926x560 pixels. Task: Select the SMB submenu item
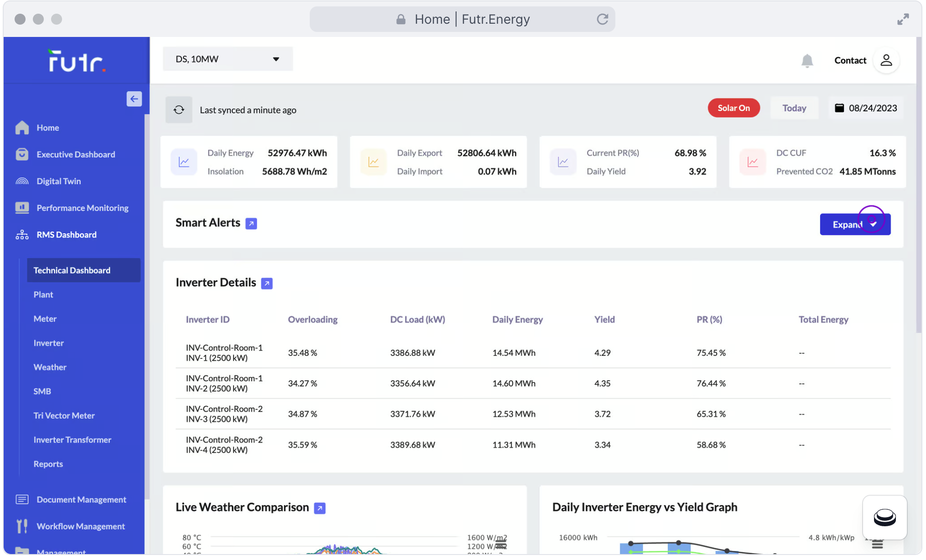pos(42,391)
